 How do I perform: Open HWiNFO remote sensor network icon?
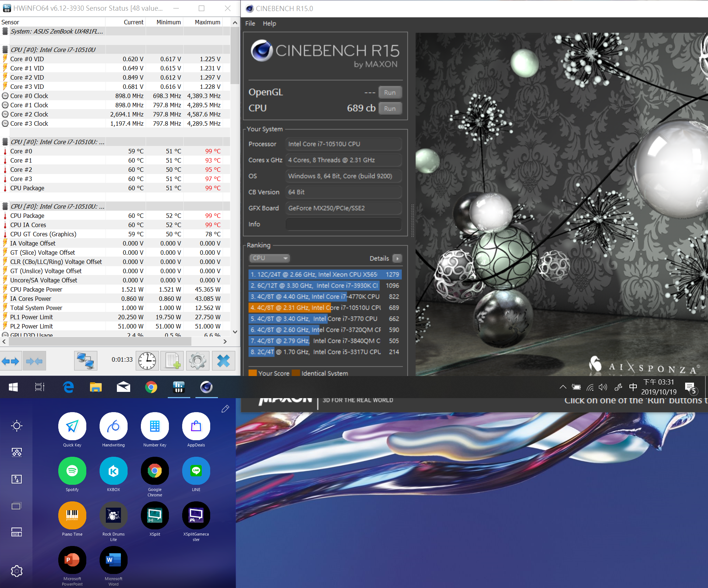pos(86,361)
